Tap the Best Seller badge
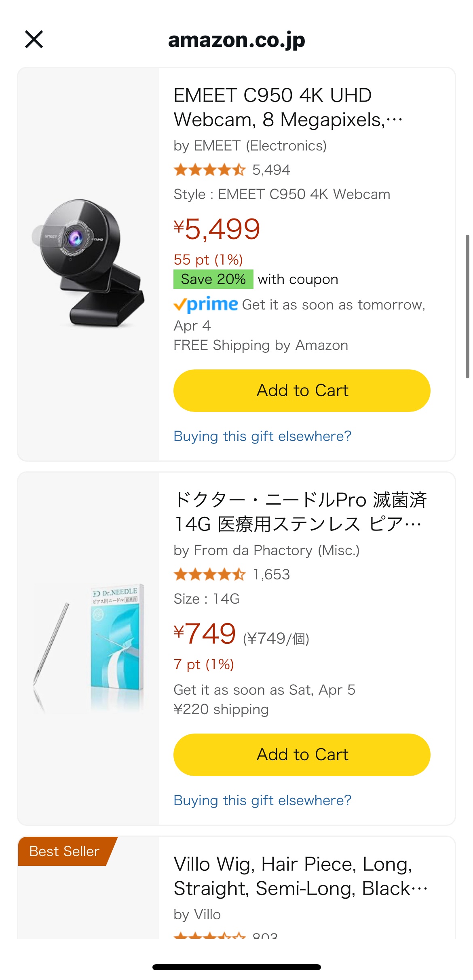This screenshot has width=473, height=980. tap(64, 851)
